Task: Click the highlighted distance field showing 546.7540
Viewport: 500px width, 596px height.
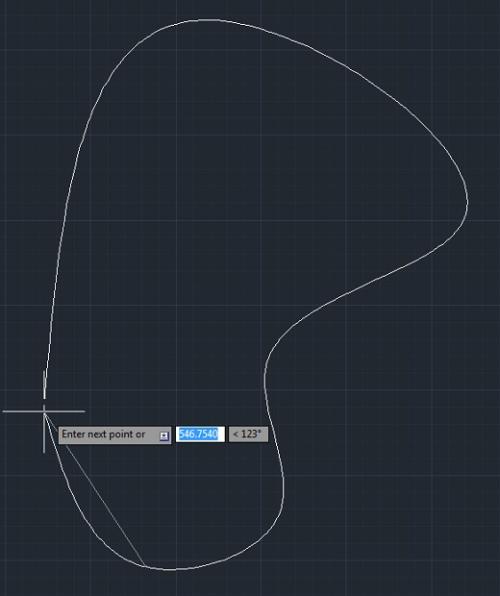Action: coord(200,434)
